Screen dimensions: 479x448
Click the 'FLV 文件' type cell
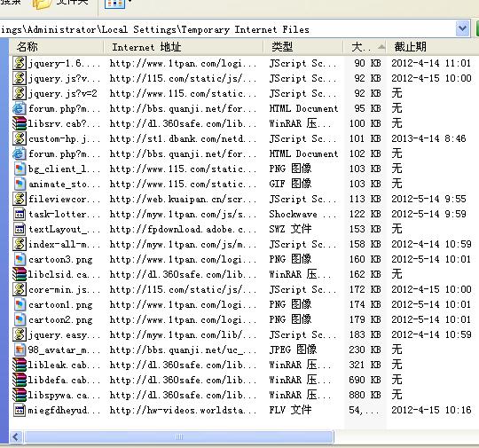point(290,410)
